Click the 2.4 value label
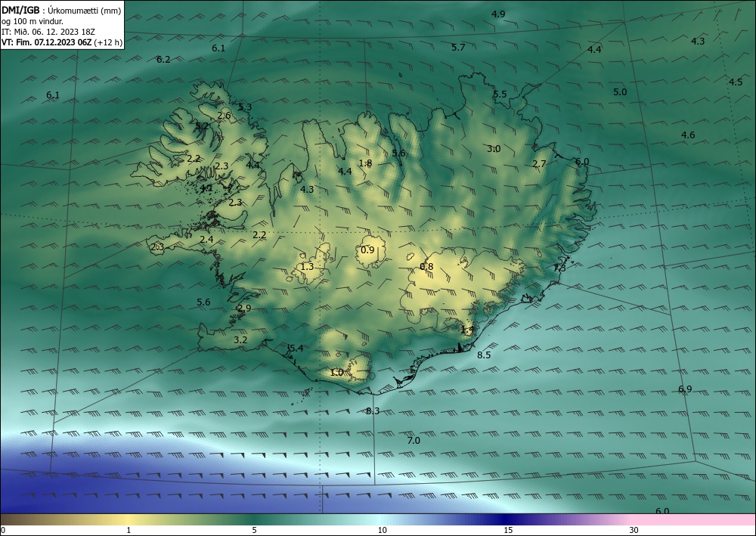Viewport: 756px width, 536px height. (206, 239)
